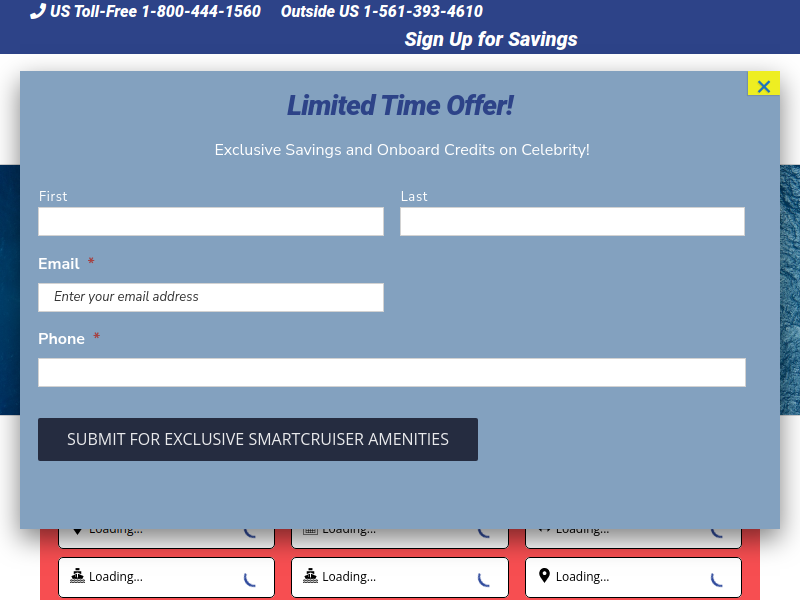Click the Exclusive Savings and Onboard Credits text

[402, 150]
